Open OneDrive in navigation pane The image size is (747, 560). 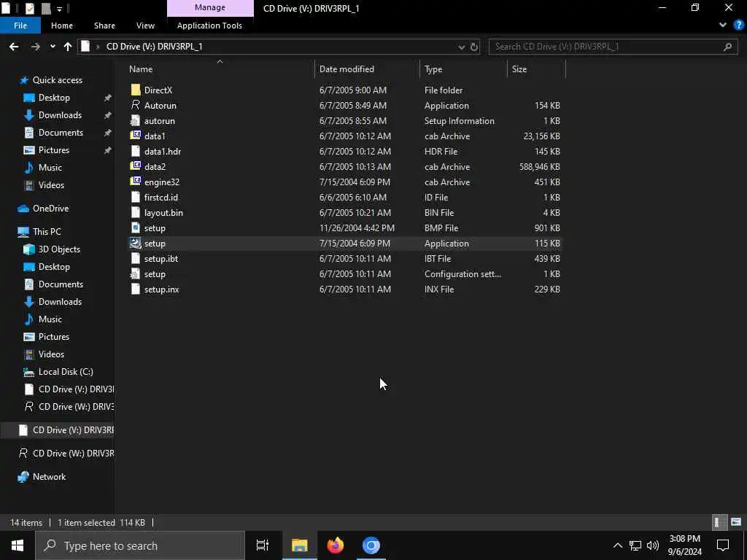50,209
